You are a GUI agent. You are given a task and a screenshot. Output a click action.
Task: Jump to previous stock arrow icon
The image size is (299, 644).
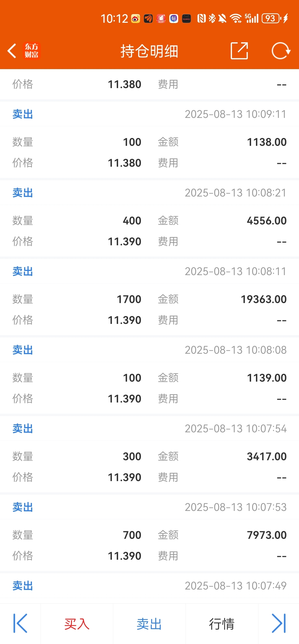pyautogui.click(x=20, y=623)
